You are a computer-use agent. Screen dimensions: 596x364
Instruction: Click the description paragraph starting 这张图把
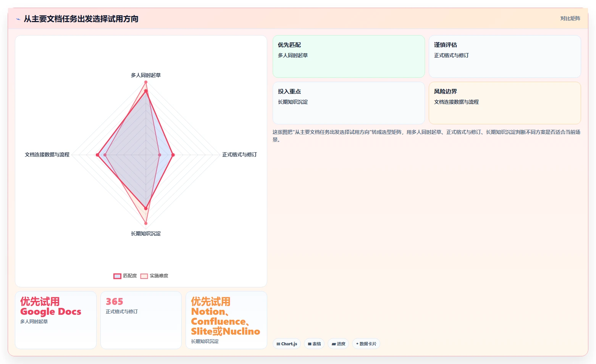(x=426, y=136)
